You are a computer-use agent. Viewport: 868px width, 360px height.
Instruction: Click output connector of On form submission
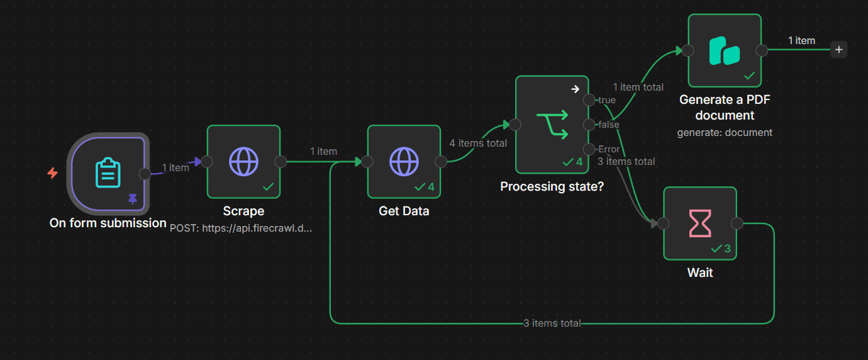point(145,174)
